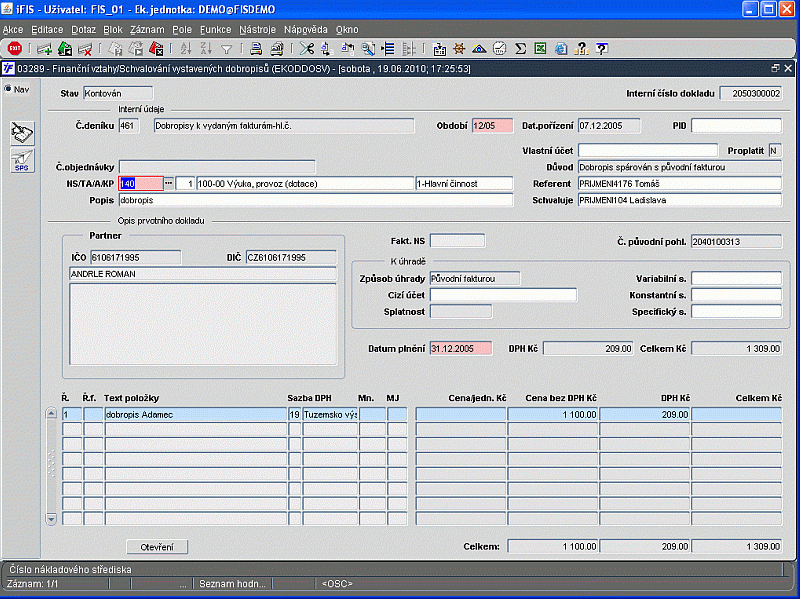Click the single printer icon
Screen dimensions: 800x599
(x=256, y=49)
